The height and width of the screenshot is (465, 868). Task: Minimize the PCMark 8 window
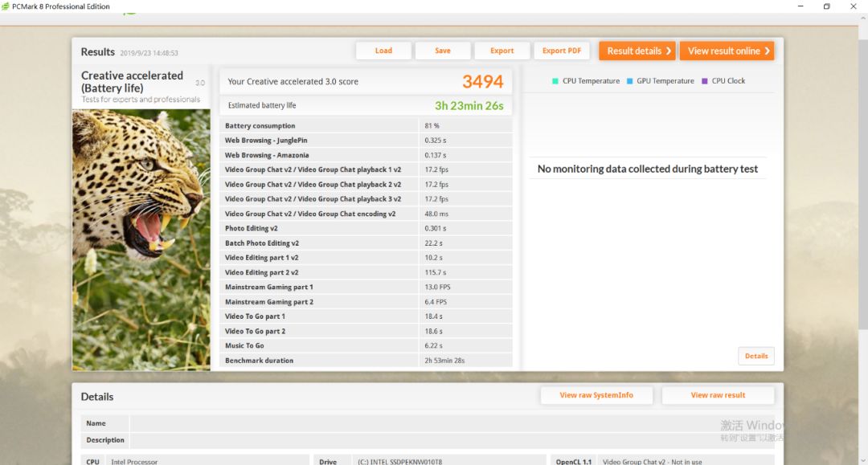(x=800, y=6)
